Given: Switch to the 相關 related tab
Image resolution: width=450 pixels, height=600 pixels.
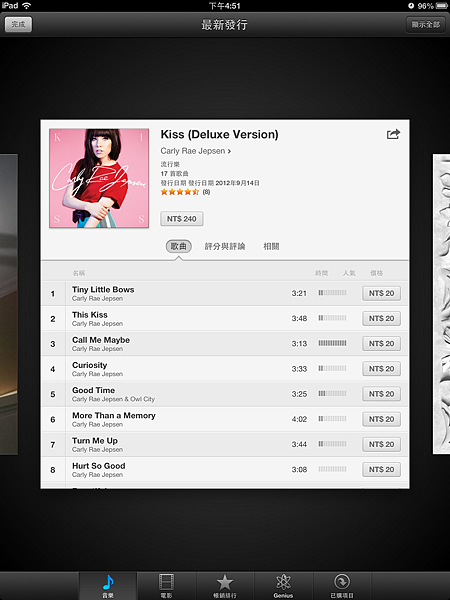Looking at the screenshot, I should (271, 246).
